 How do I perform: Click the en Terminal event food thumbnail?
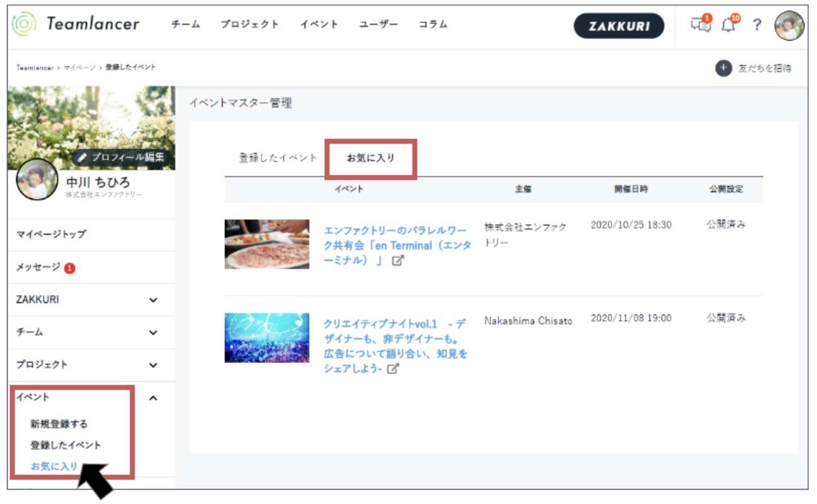tap(267, 244)
